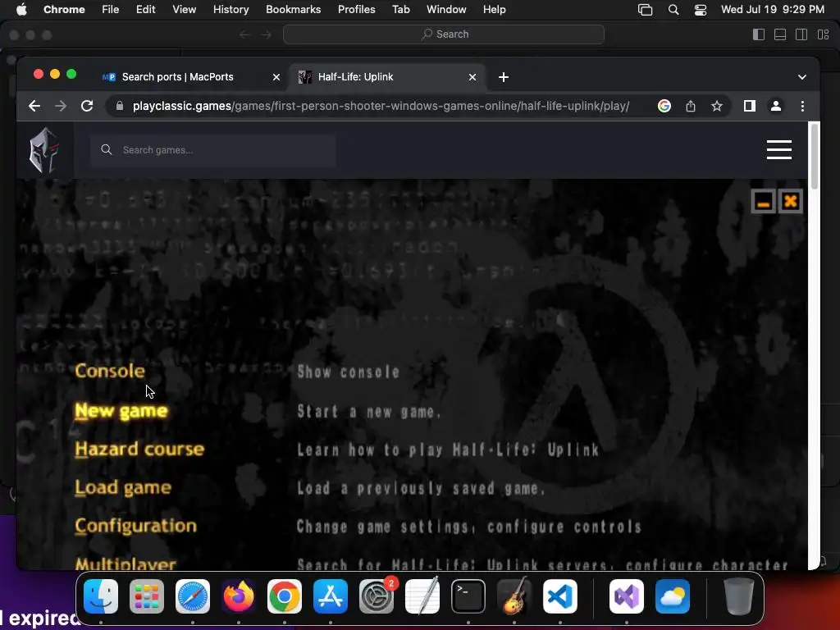Viewport: 840px width, 630px height.
Task: Open the History menu
Action: point(231,10)
